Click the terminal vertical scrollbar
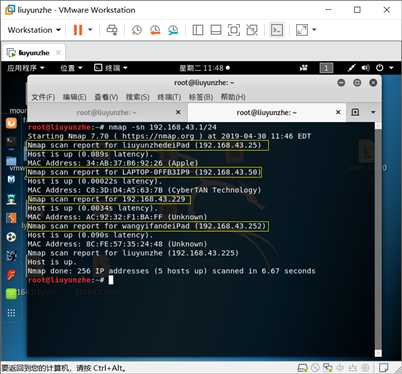The image size is (402, 374). (x=378, y=239)
